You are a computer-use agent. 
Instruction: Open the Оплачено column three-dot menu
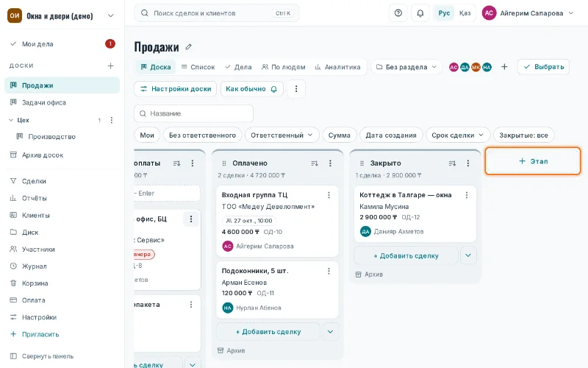pos(330,163)
